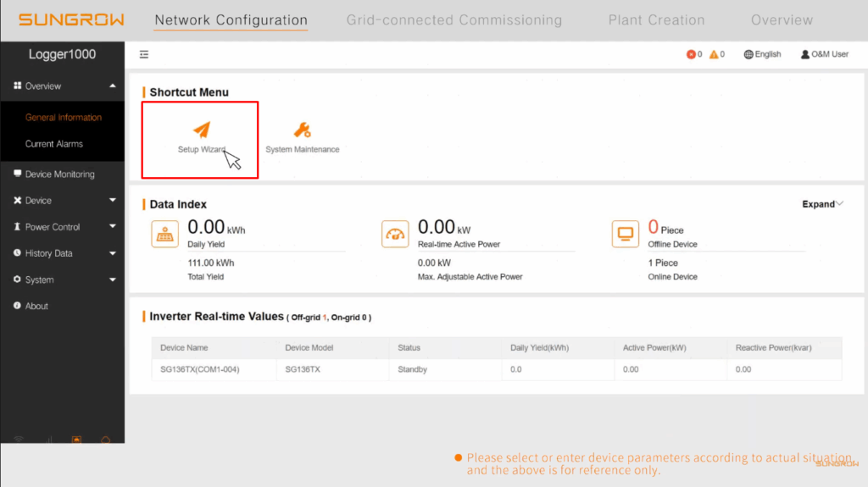Click the orange warning alarm counter icon

pyautogui.click(x=714, y=54)
